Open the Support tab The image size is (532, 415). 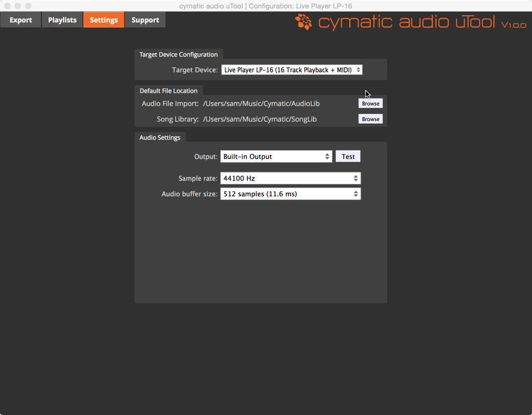point(145,20)
